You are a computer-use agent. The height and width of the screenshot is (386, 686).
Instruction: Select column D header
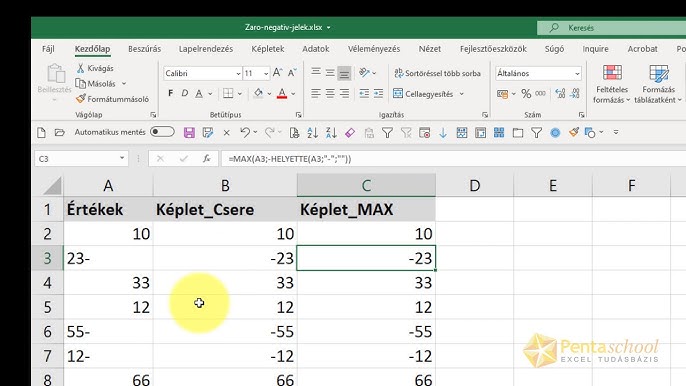[475, 186]
